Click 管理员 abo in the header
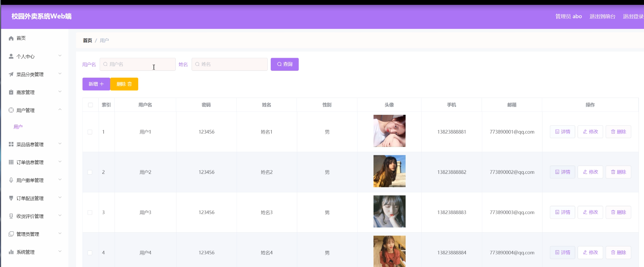This screenshot has width=644, height=267. coord(569,16)
